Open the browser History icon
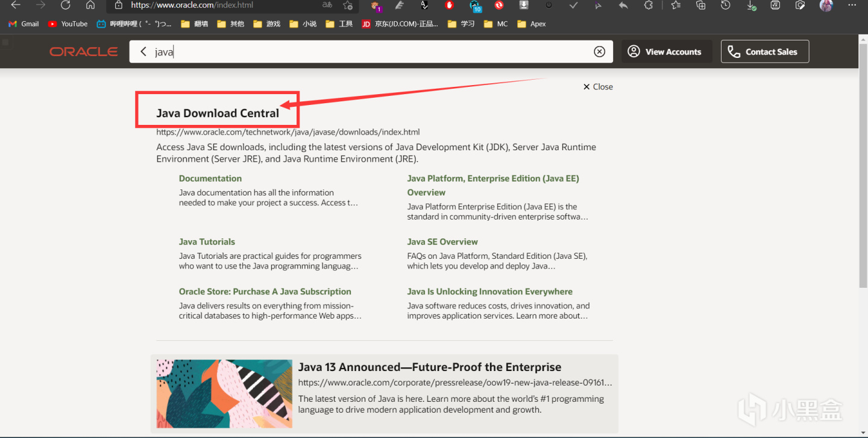This screenshot has width=868, height=438. (726, 5)
